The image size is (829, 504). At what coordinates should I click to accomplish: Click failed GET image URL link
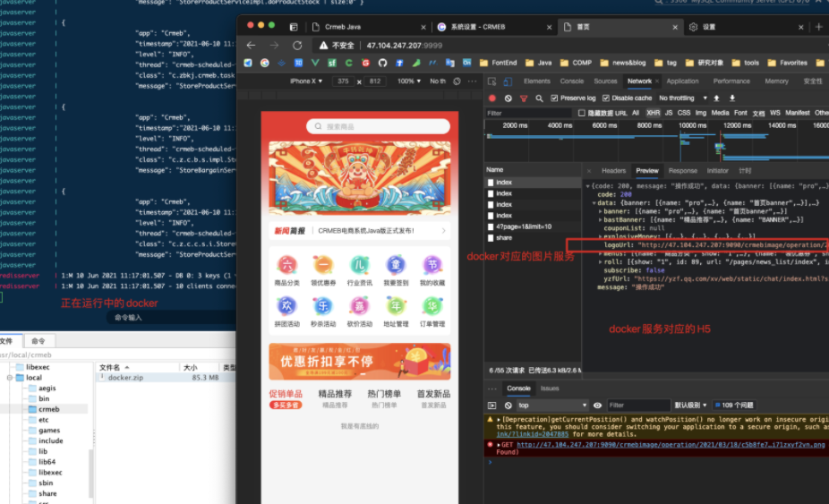(671, 445)
